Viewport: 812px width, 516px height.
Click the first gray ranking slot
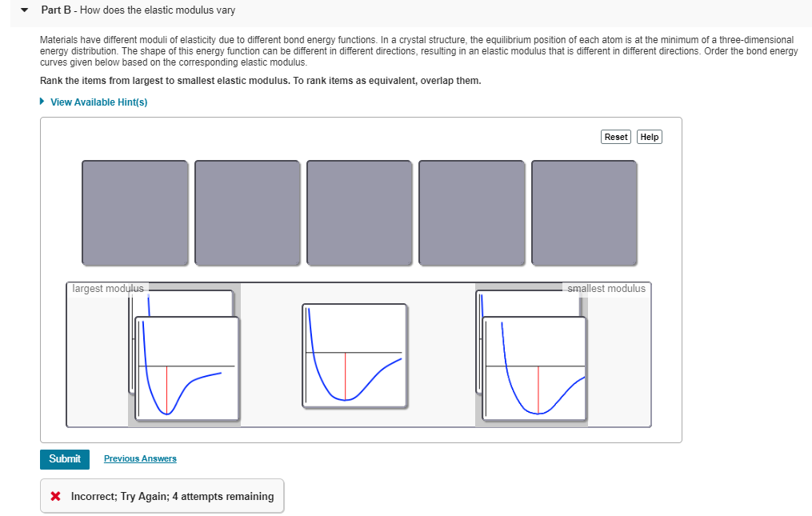click(134, 212)
